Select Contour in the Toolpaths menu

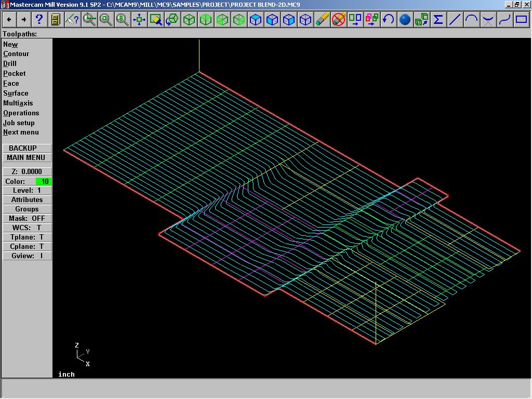point(16,54)
